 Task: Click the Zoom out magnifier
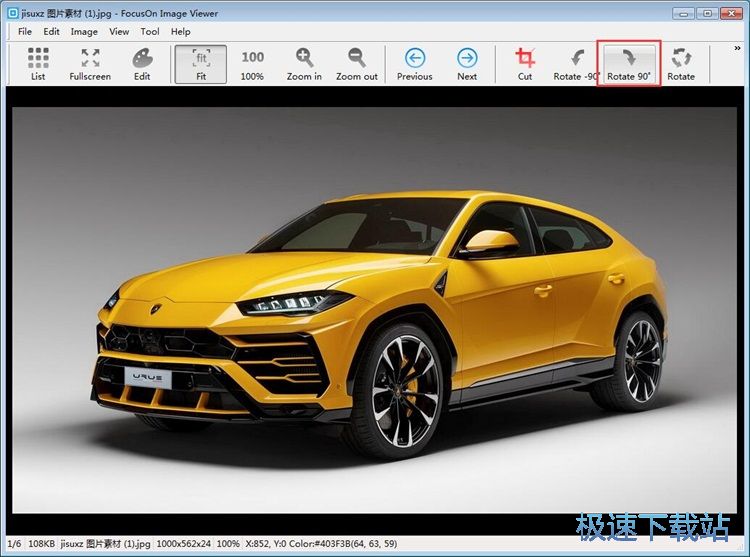[356, 64]
